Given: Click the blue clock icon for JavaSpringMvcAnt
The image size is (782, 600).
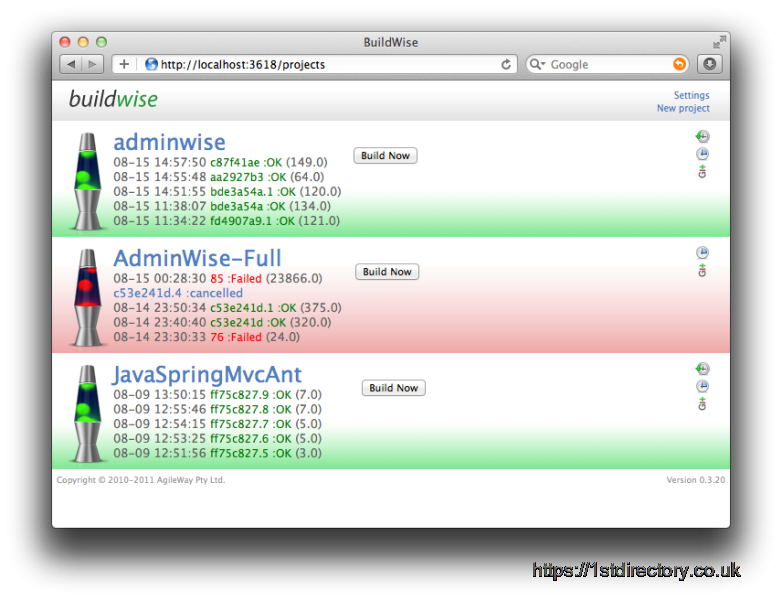Looking at the screenshot, I should [702, 386].
